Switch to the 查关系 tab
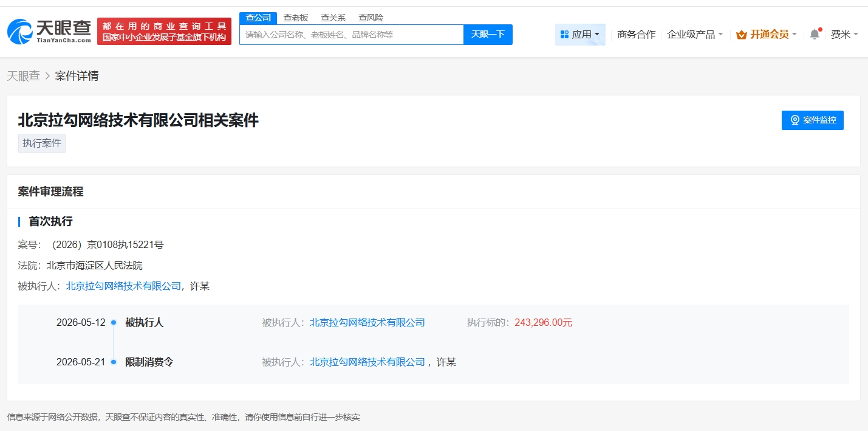 point(333,18)
